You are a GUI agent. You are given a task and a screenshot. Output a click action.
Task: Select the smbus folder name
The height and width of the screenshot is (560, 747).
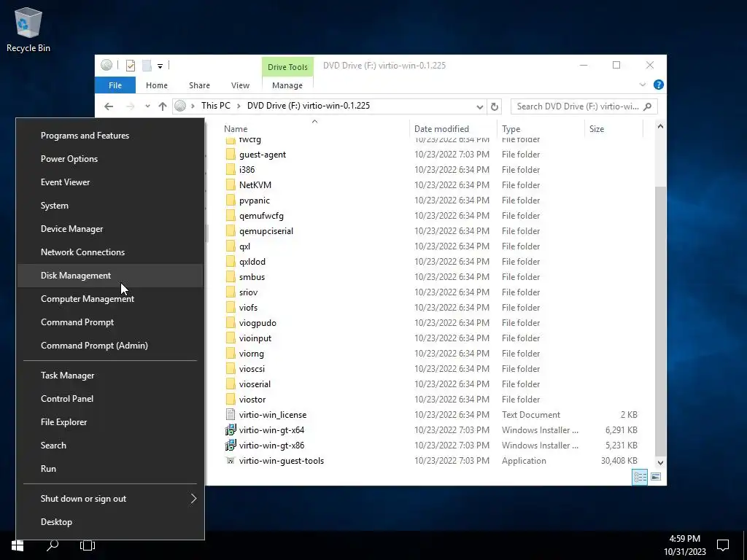(252, 276)
